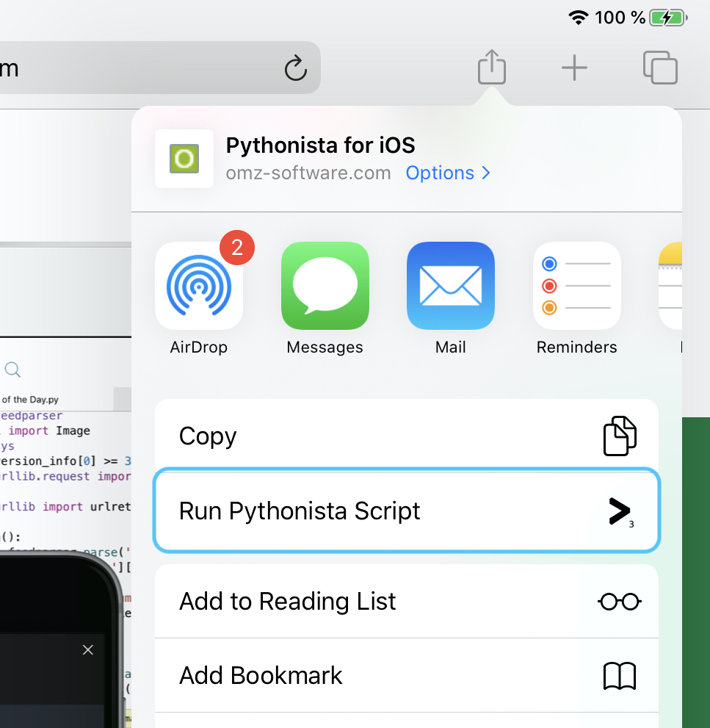Dismiss the overlay with the X button

87,649
